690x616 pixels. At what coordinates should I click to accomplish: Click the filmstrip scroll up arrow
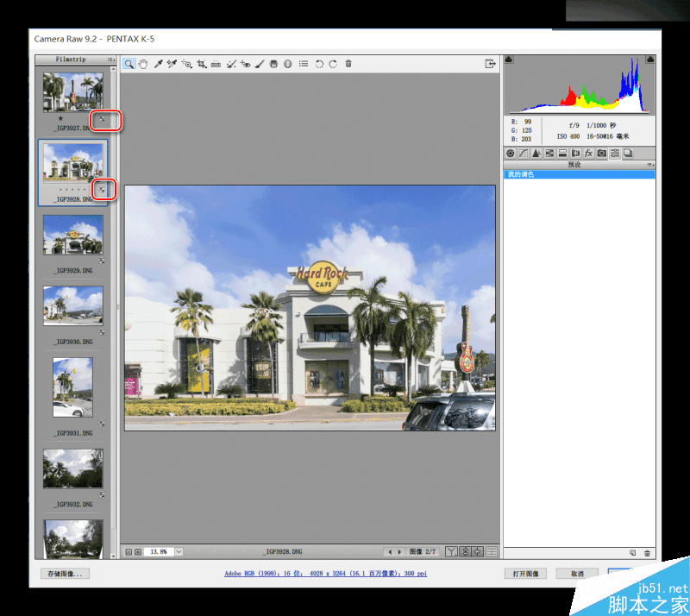tap(113, 70)
